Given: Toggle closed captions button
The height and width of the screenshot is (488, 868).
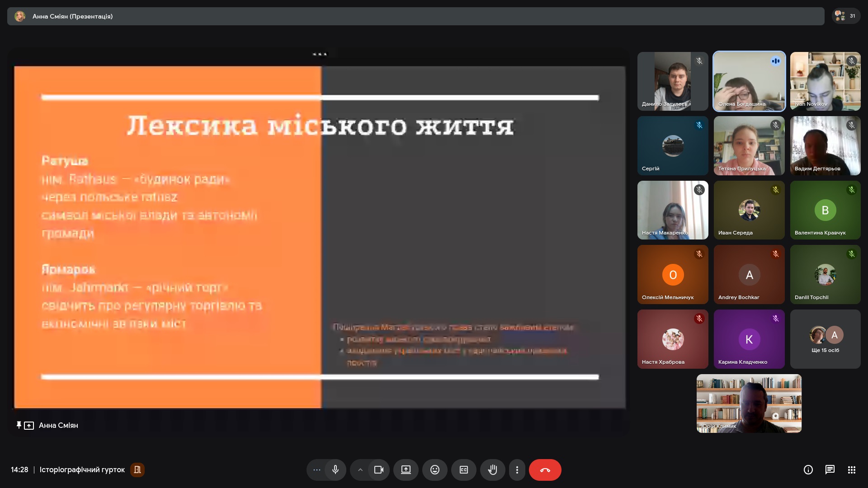Looking at the screenshot, I should pyautogui.click(x=463, y=470).
